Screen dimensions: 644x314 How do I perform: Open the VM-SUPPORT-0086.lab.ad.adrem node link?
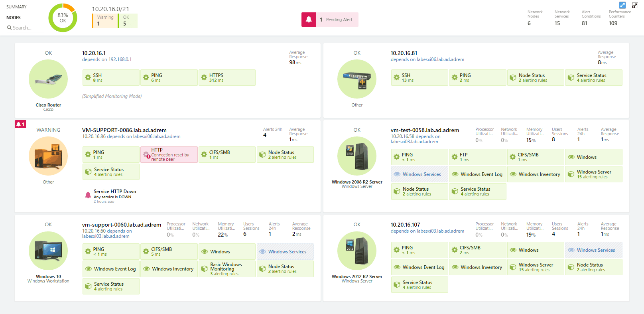(124, 130)
